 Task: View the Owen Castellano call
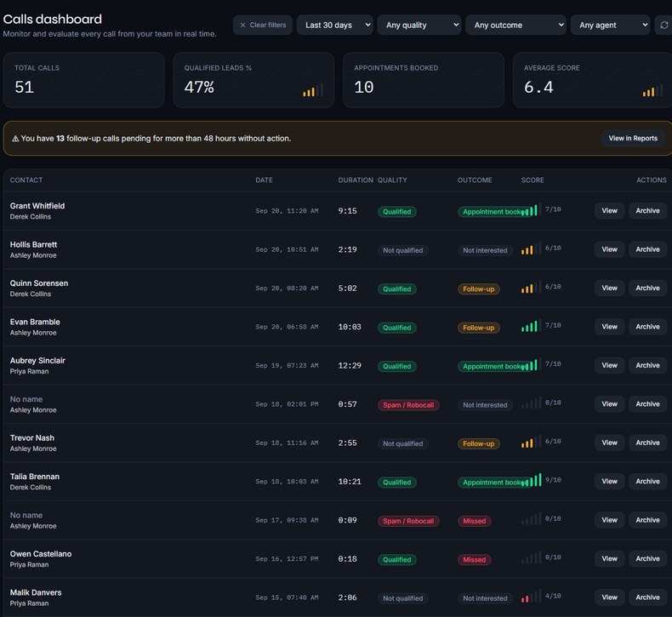[x=609, y=558]
